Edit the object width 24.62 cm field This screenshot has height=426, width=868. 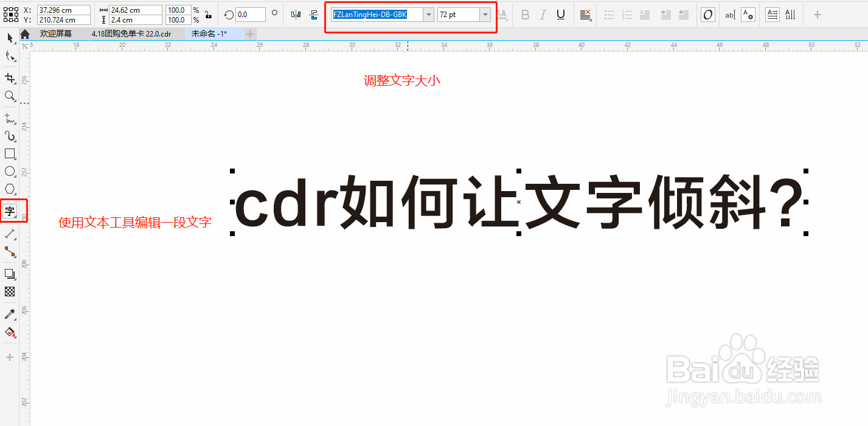pyautogui.click(x=136, y=10)
